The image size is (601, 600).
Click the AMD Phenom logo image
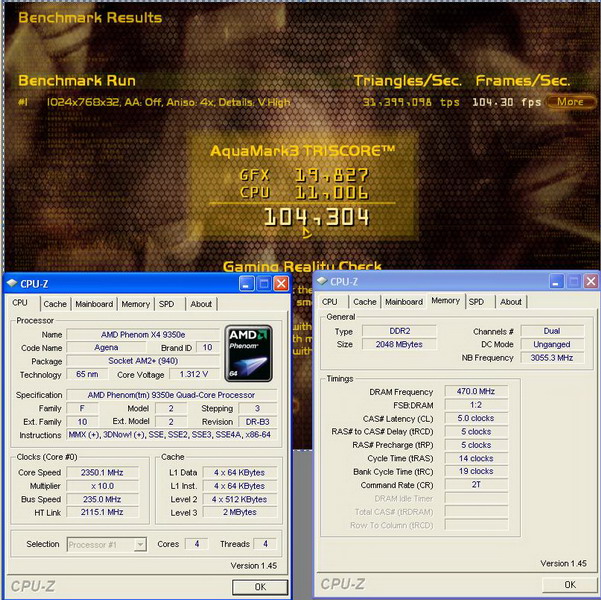tap(248, 353)
